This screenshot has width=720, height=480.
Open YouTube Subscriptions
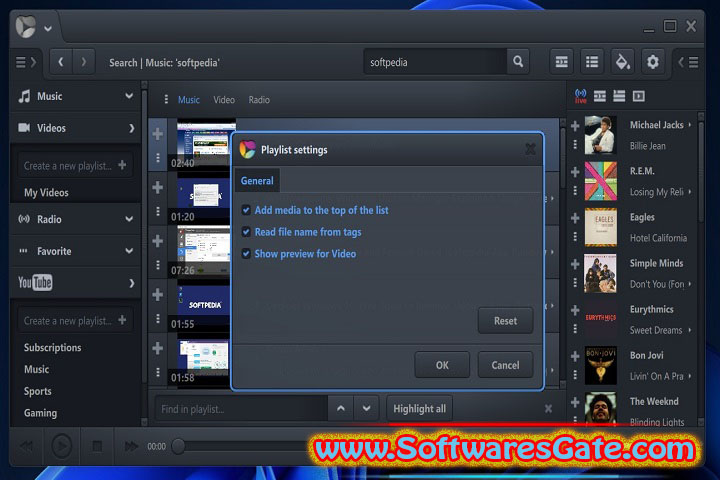click(52, 347)
